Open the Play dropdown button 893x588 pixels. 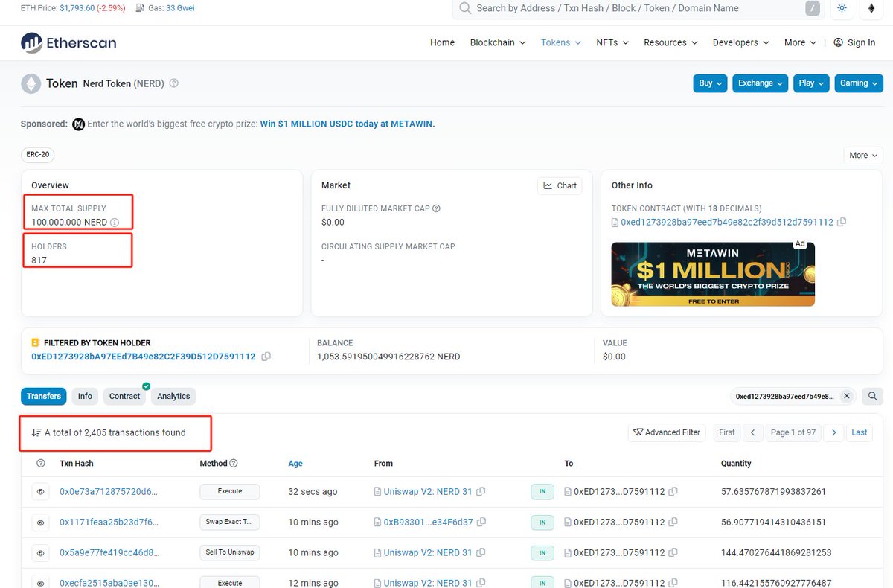tap(811, 83)
